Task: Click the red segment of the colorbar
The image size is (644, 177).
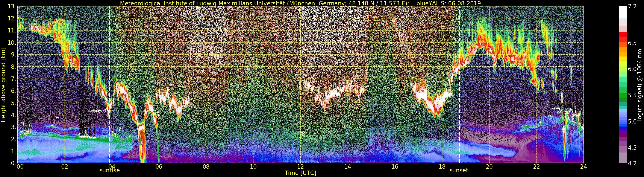Action: tap(623, 35)
